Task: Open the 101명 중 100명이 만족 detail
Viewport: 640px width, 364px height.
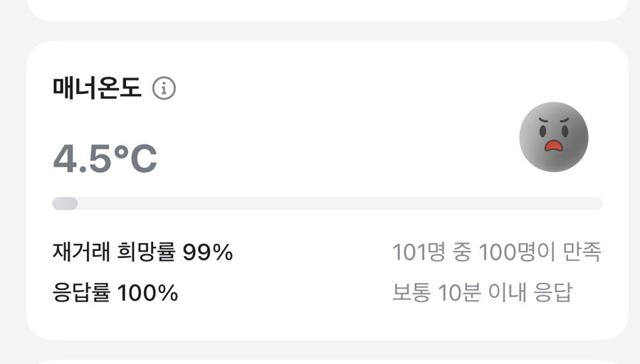Action: pyautogui.click(x=497, y=252)
